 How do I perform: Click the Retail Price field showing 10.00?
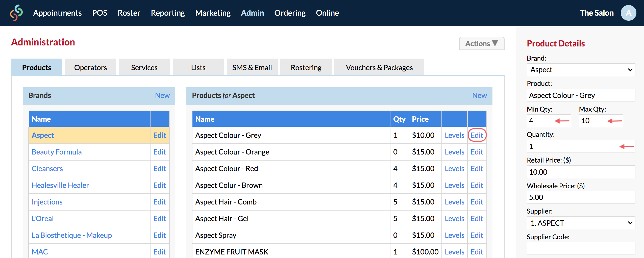pos(581,172)
